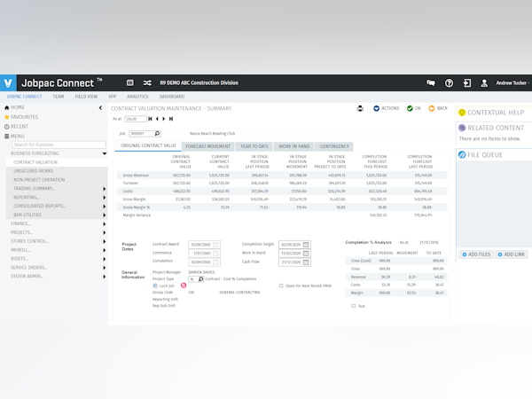Open the chat messages icon
This screenshot has width=532, height=399.
point(431,83)
